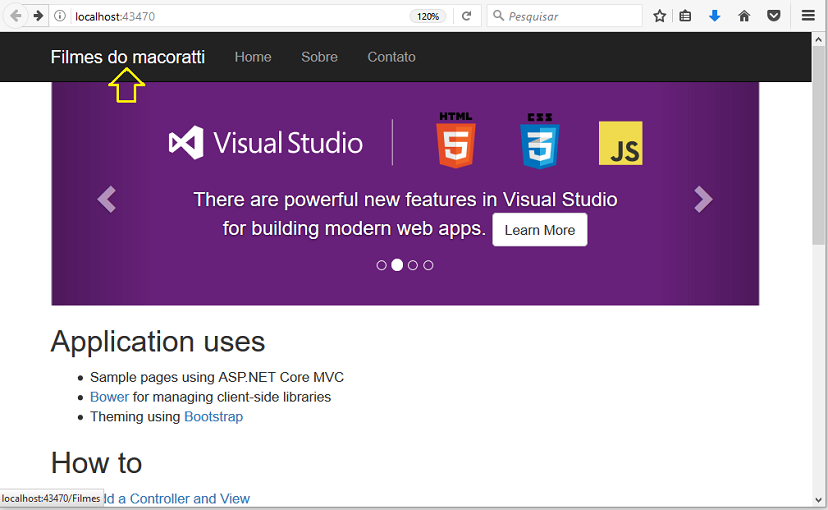Go forward with the browser forward arrow

point(38,16)
